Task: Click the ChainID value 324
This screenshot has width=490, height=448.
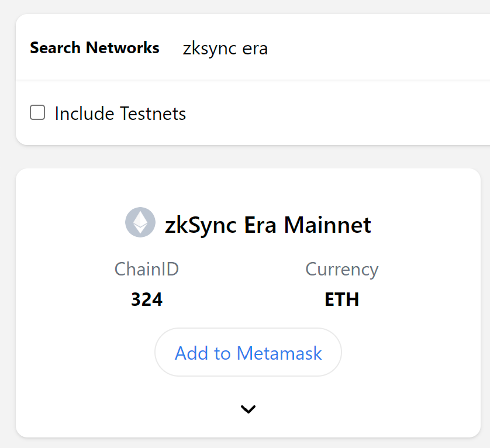Action: tap(146, 299)
